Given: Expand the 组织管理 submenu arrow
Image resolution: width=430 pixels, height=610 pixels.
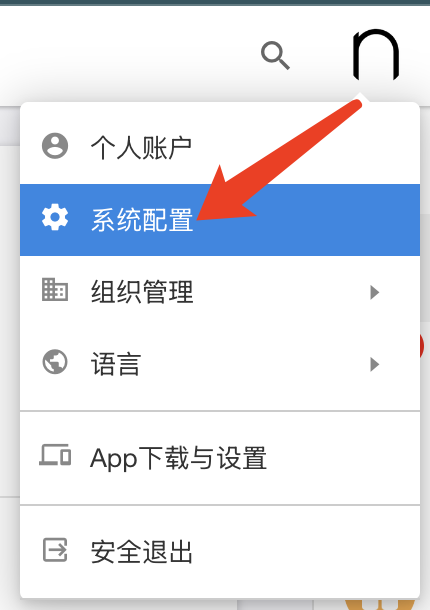Looking at the screenshot, I should 374,292.
